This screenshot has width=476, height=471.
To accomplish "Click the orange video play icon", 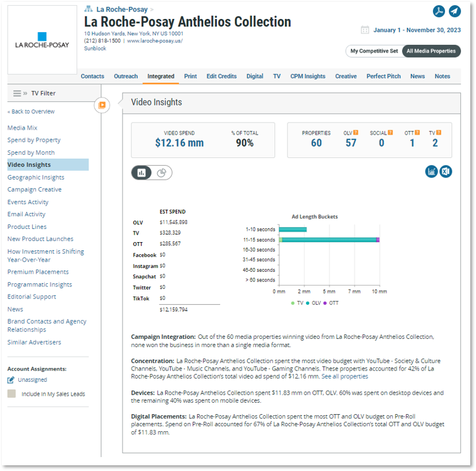I will click(102, 105).
